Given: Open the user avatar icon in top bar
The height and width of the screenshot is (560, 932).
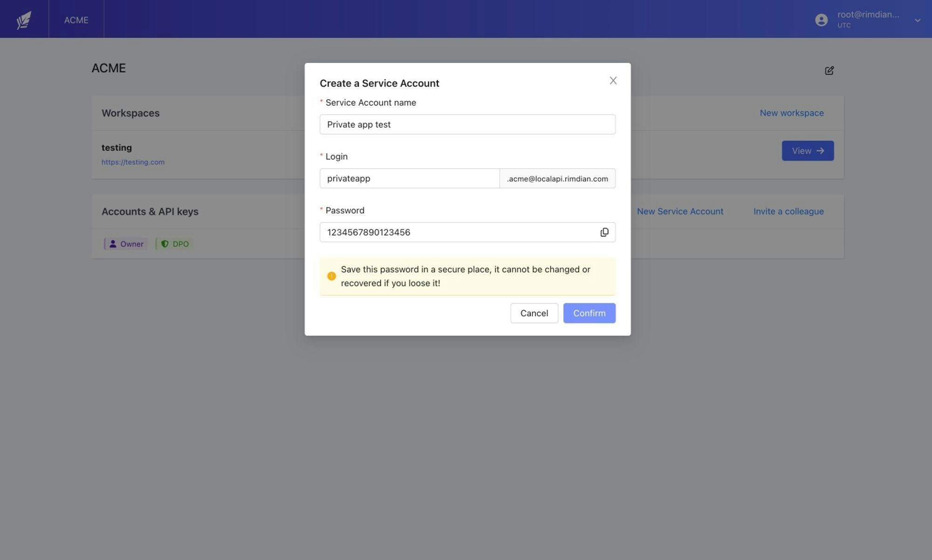Looking at the screenshot, I should coord(821,20).
